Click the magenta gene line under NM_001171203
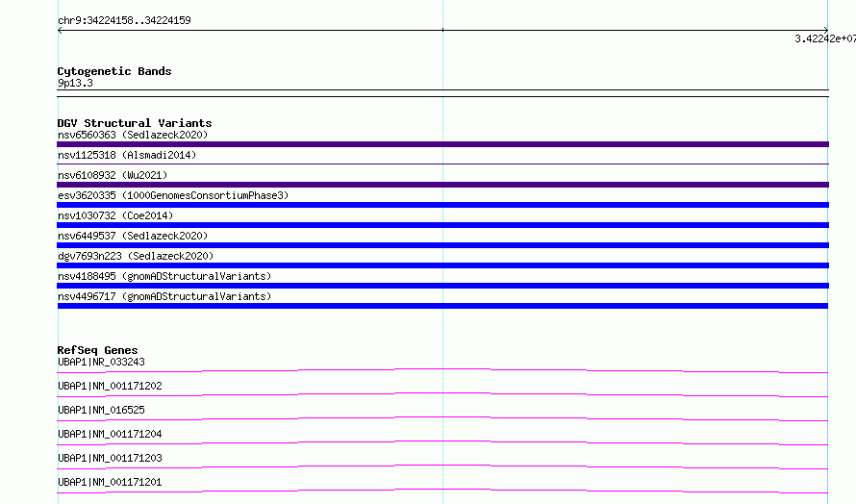The width and height of the screenshot is (856, 504). pos(442,466)
